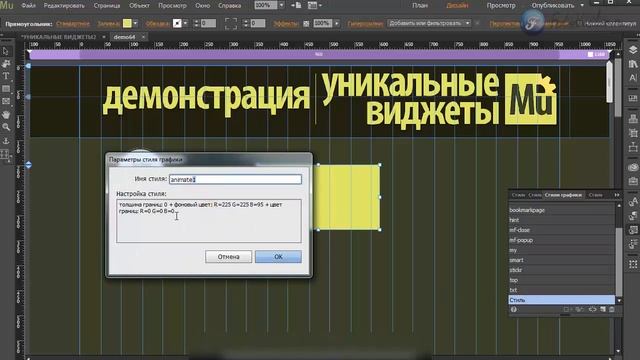640x360 pixels.
Task: Click the corner radius options icon
Action: click(x=231, y=23)
